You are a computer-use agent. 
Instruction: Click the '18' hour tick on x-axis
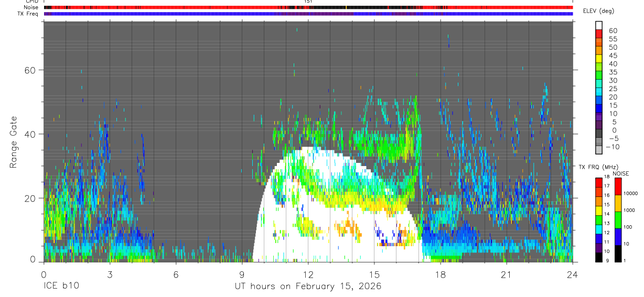tap(440, 274)
